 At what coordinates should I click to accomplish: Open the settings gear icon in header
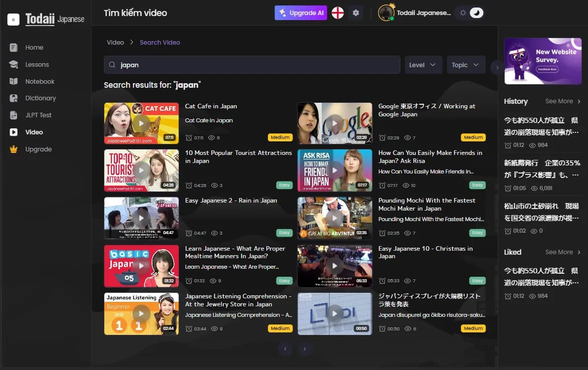(x=356, y=13)
